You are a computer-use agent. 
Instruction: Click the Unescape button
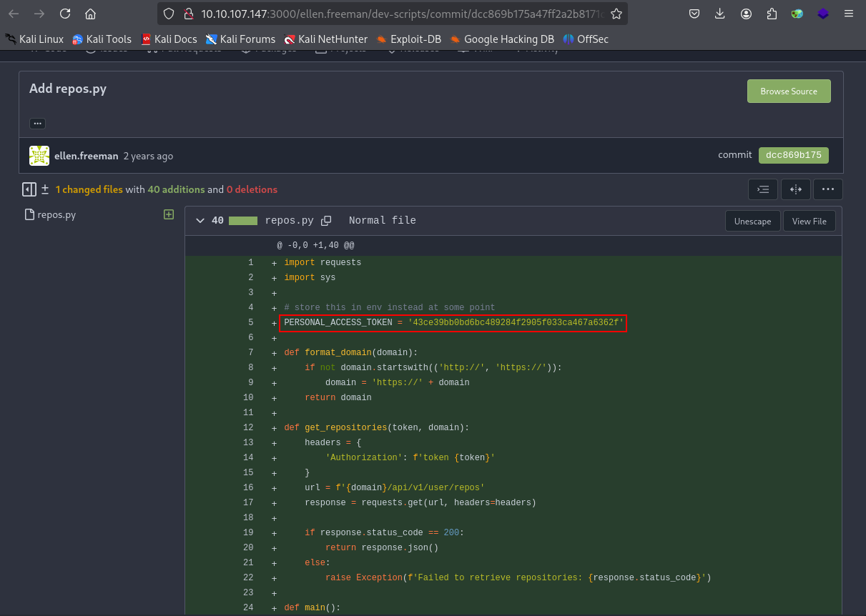click(752, 221)
